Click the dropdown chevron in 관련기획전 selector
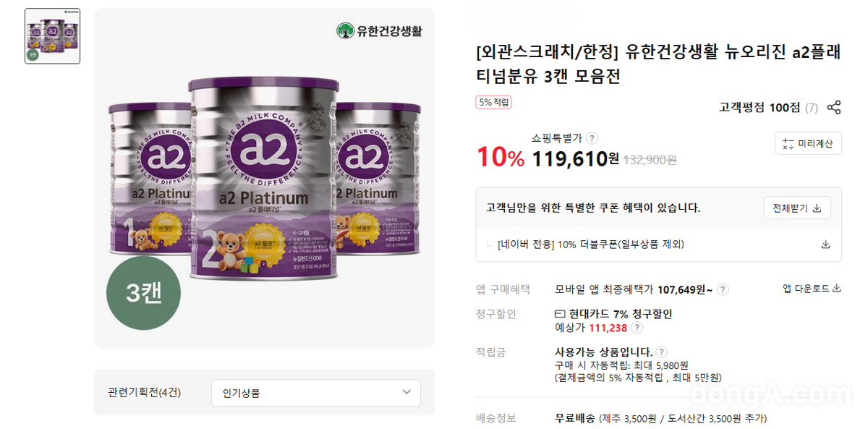The width and height of the screenshot is (868, 429). tap(406, 393)
